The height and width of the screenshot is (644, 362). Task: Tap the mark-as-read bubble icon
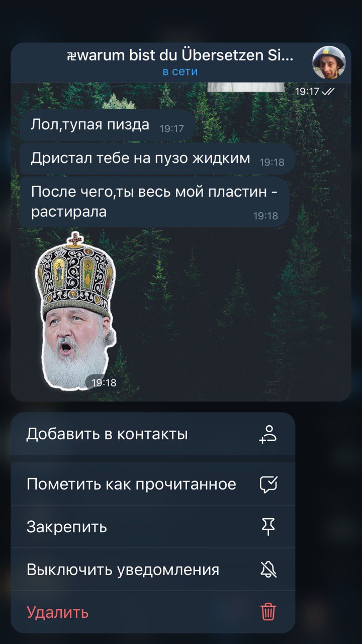(268, 484)
